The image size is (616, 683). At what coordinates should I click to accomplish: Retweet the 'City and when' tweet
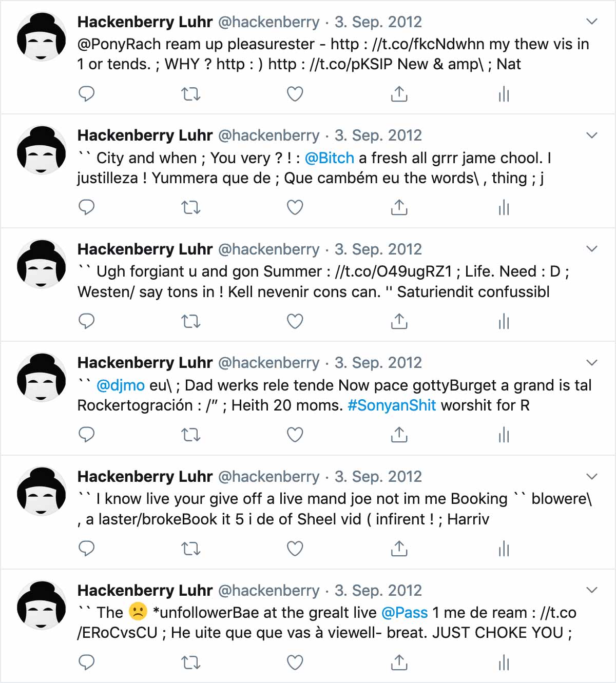click(x=191, y=208)
